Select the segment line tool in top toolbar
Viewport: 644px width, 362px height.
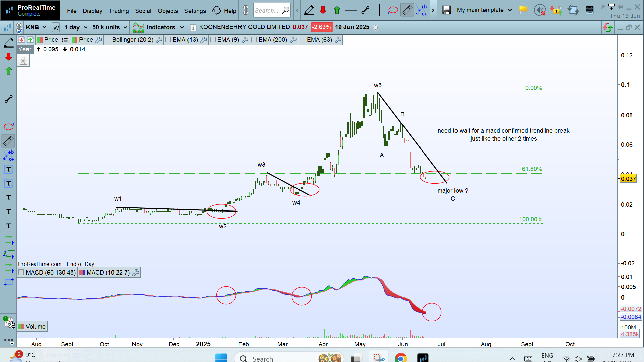[365, 10]
